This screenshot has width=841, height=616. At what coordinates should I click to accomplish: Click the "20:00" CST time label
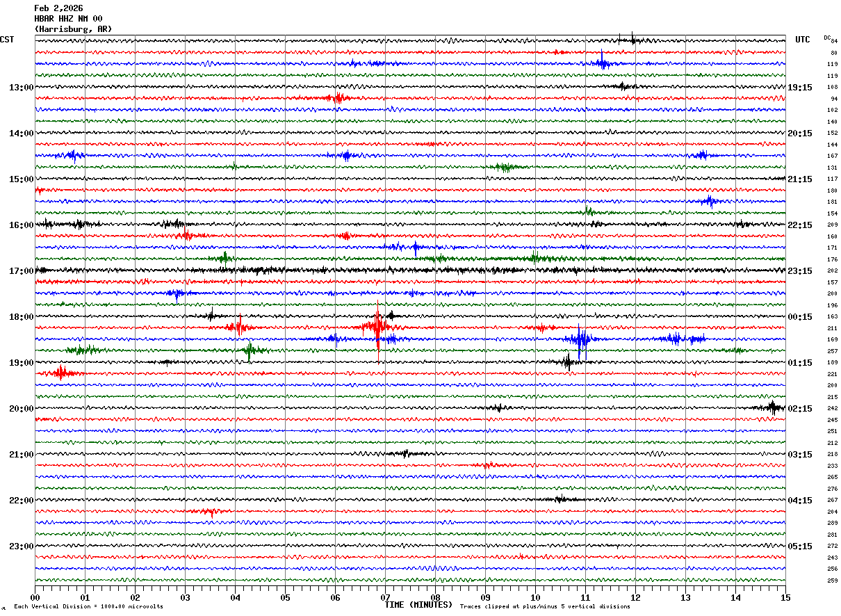coord(21,409)
